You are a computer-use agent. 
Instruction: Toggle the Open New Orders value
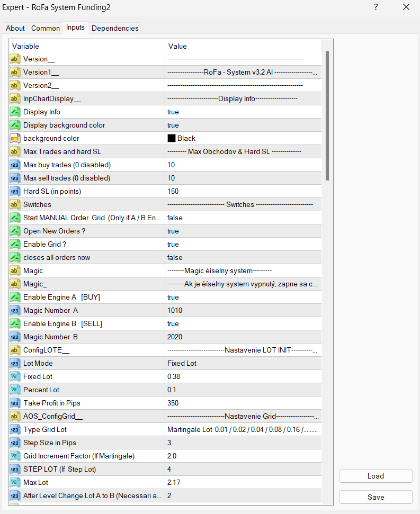pyautogui.click(x=243, y=231)
